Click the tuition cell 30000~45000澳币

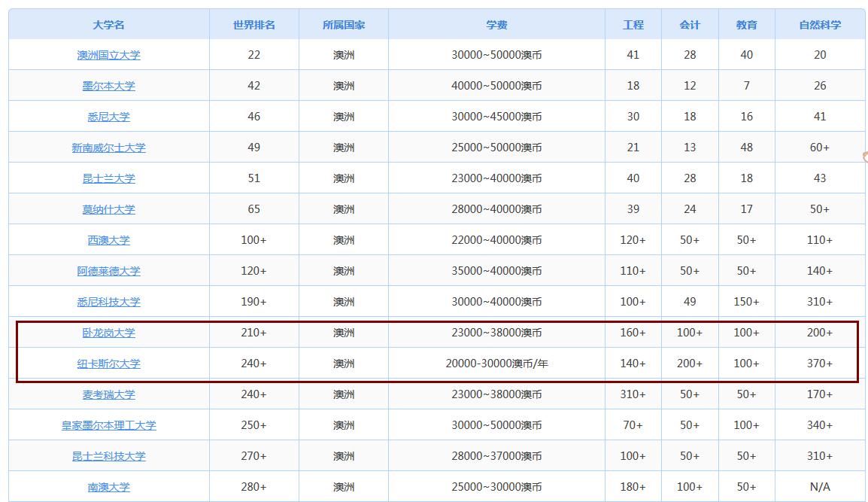pos(496,117)
